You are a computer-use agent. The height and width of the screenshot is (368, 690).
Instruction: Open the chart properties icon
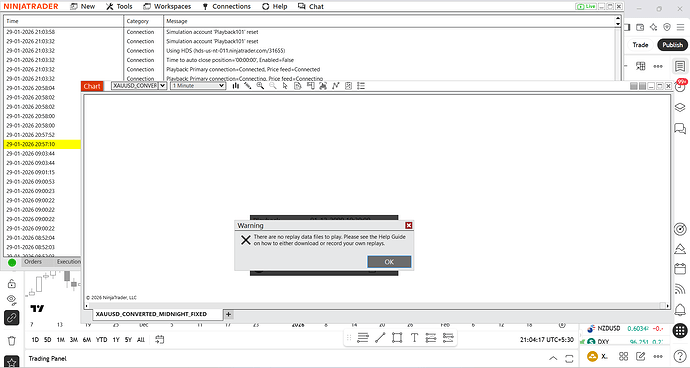coord(349,86)
